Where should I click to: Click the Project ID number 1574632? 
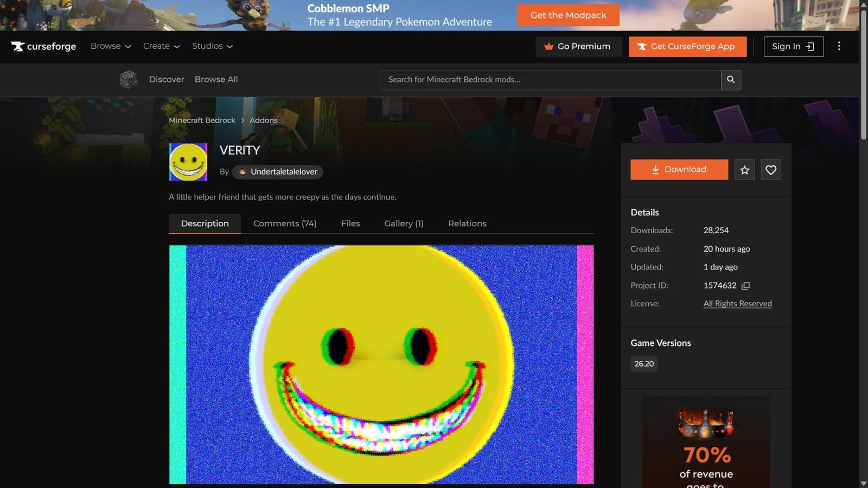click(x=720, y=286)
